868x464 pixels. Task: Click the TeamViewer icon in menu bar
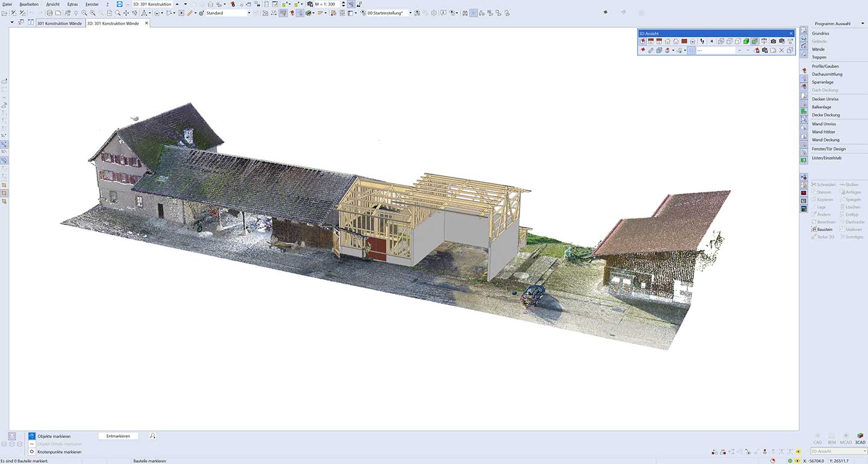119,4
